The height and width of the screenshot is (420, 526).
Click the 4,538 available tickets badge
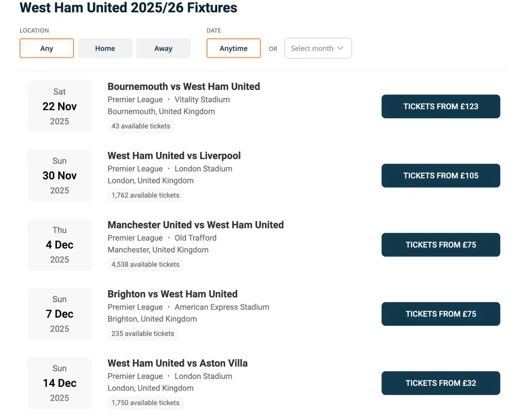[146, 264]
